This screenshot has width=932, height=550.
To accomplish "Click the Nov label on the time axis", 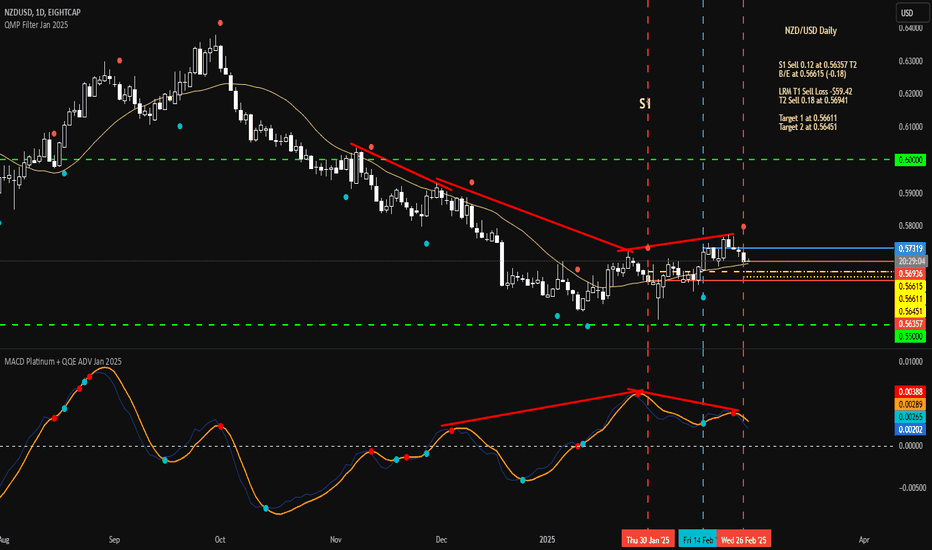I will (x=335, y=540).
